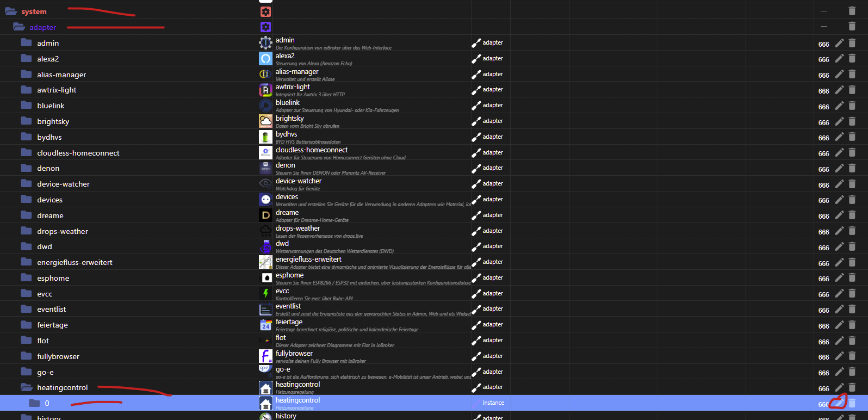
Task: Delete the brightsky object via trash icon
Action: click(852, 121)
